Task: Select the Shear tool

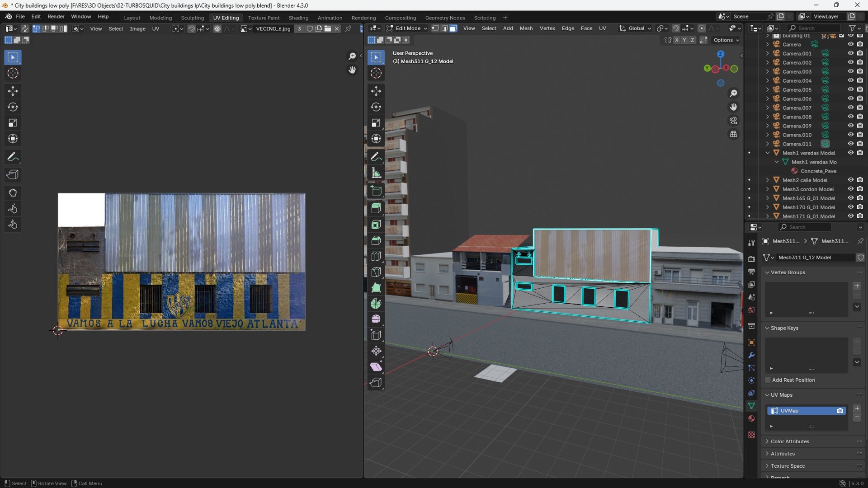Action: point(376,367)
